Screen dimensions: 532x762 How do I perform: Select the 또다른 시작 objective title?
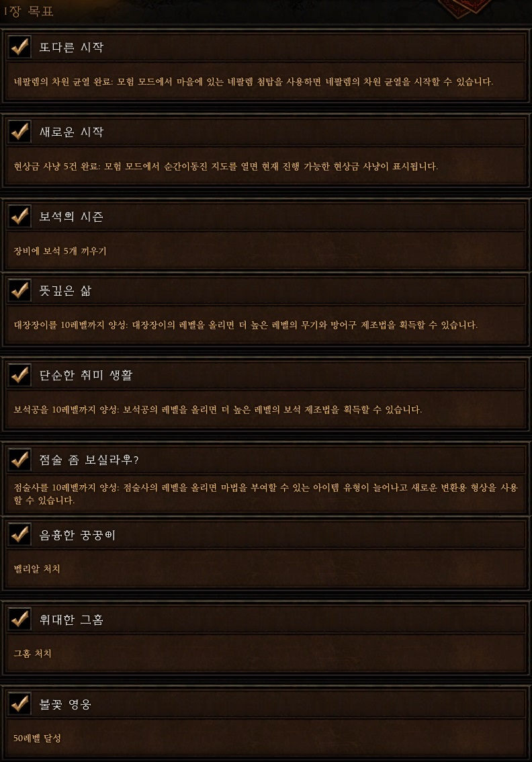[x=71, y=47]
